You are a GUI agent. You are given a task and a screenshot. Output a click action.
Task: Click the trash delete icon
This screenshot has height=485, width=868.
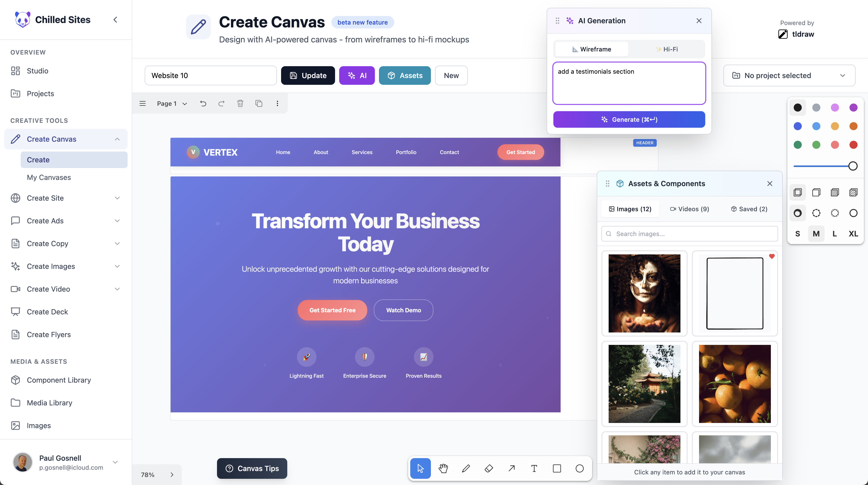(240, 104)
